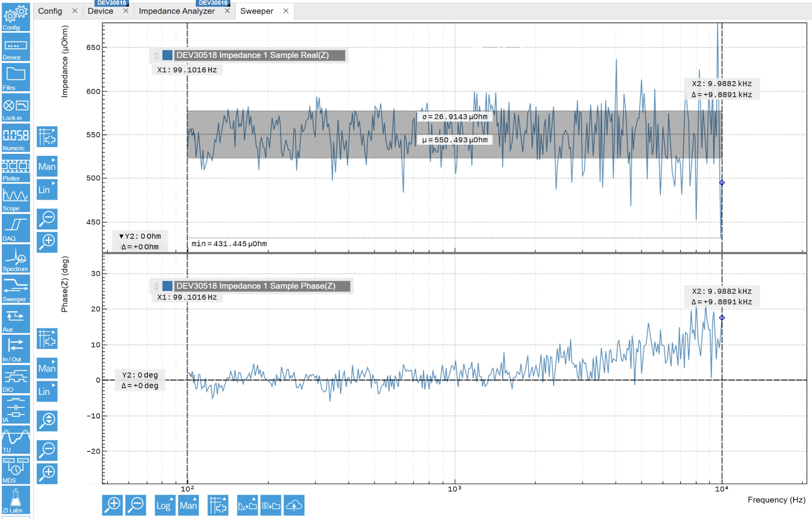Click Y2 0 deg cursor label
This screenshot has width=812, height=519.
tap(140, 380)
